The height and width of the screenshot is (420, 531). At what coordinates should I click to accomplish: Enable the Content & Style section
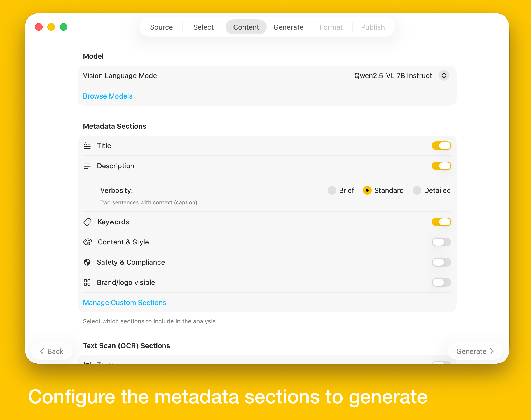pos(441,242)
